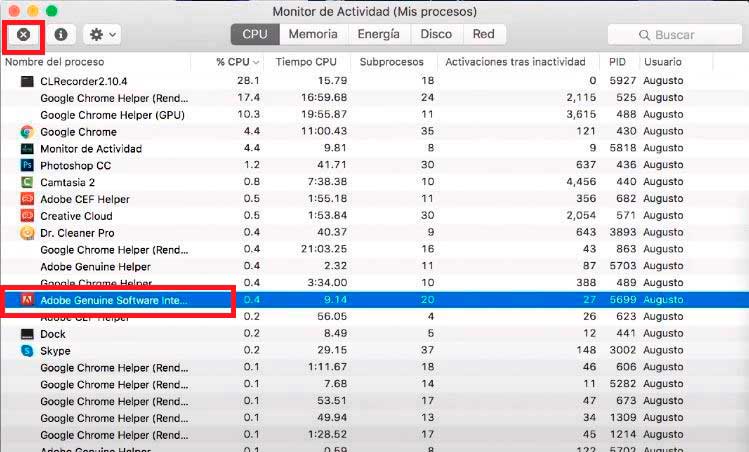Click the quit process stop button
Screen dimensions: 749x452
(23, 34)
